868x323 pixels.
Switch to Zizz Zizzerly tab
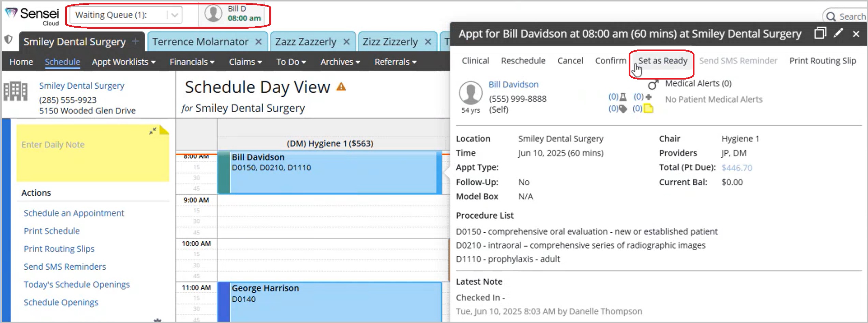(x=390, y=42)
